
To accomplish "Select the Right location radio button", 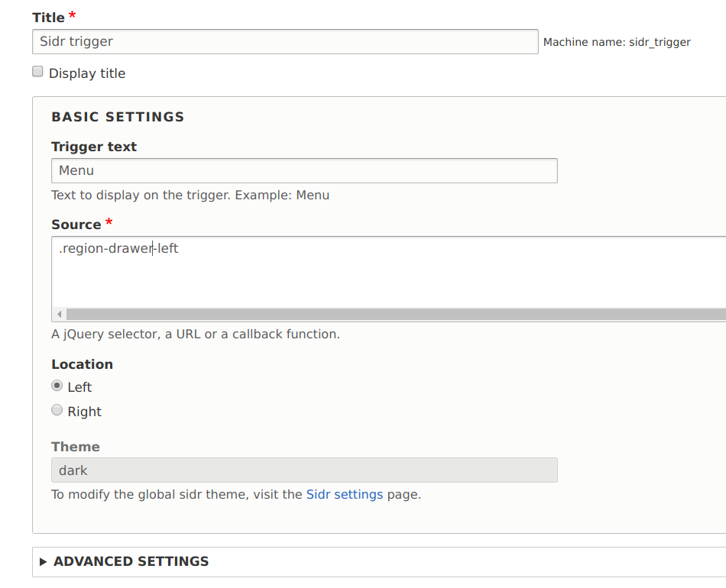I will (57, 410).
